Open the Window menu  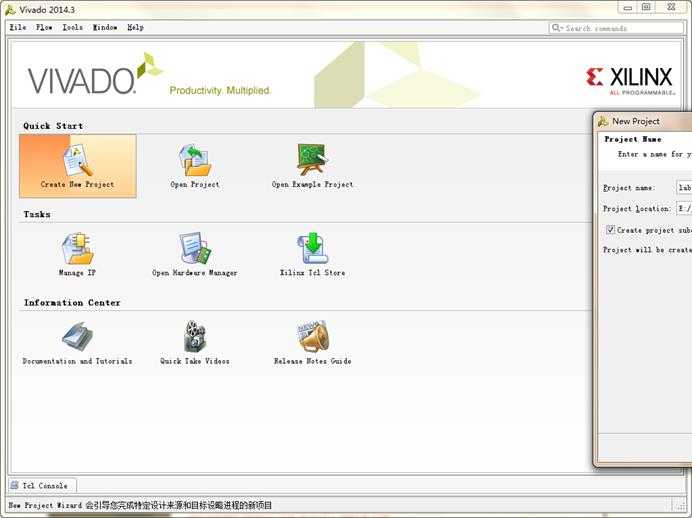pyautogui.click(x=105, y=27)
